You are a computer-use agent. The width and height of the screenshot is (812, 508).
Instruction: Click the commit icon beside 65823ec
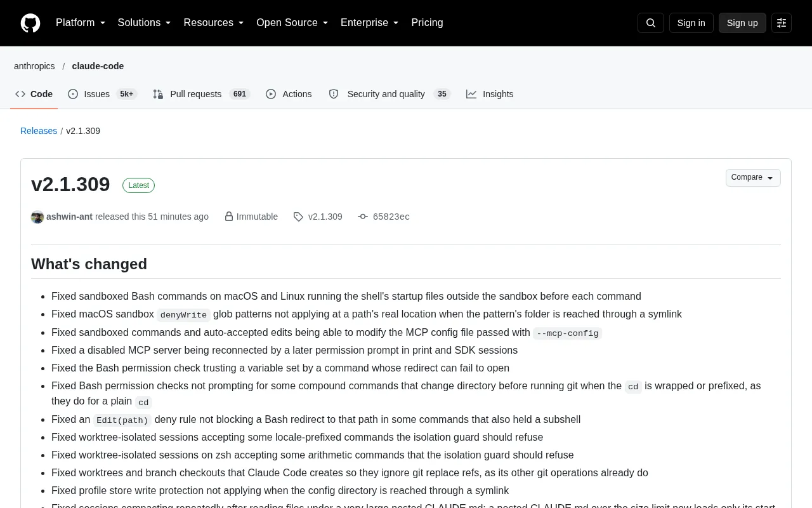[x=363, y=217]
